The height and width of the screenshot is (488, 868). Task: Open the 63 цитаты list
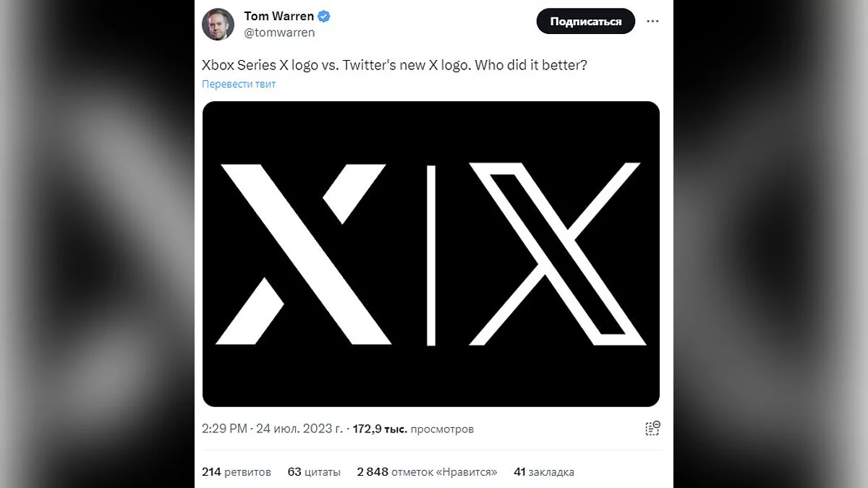coord(314,472)
